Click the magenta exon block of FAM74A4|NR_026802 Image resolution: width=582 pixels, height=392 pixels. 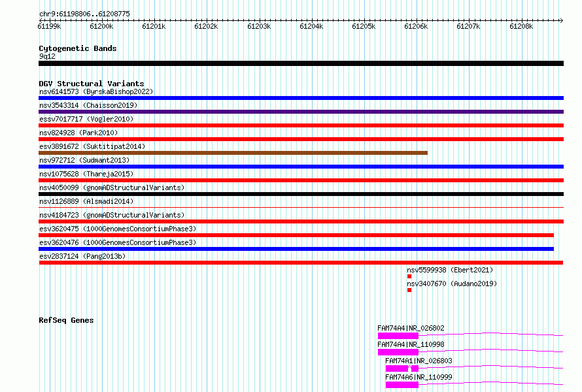point(398,336)
